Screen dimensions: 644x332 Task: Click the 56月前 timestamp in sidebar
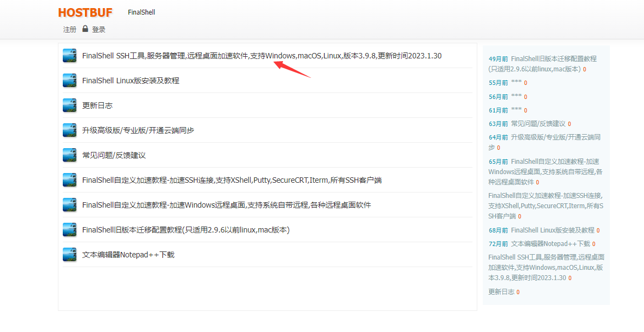[498, 97]
